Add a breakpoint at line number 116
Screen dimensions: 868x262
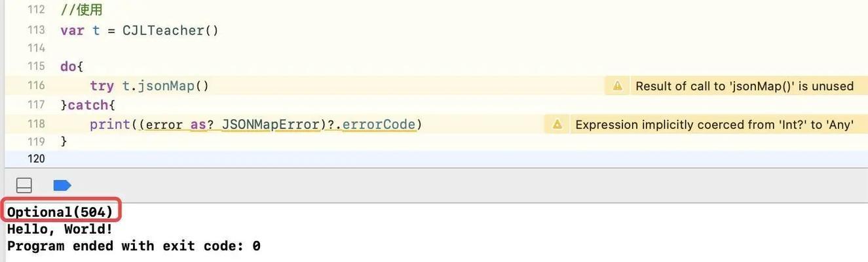click(36, 85)
